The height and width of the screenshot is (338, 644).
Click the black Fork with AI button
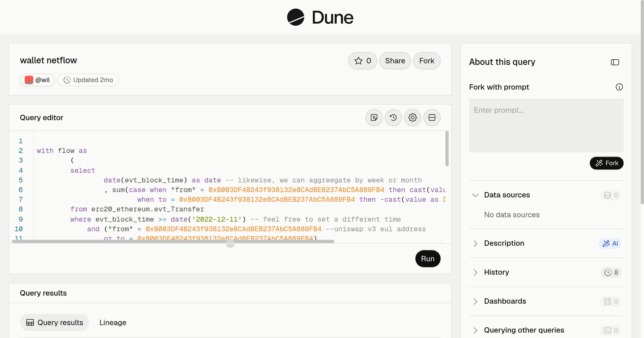(606, 163)
